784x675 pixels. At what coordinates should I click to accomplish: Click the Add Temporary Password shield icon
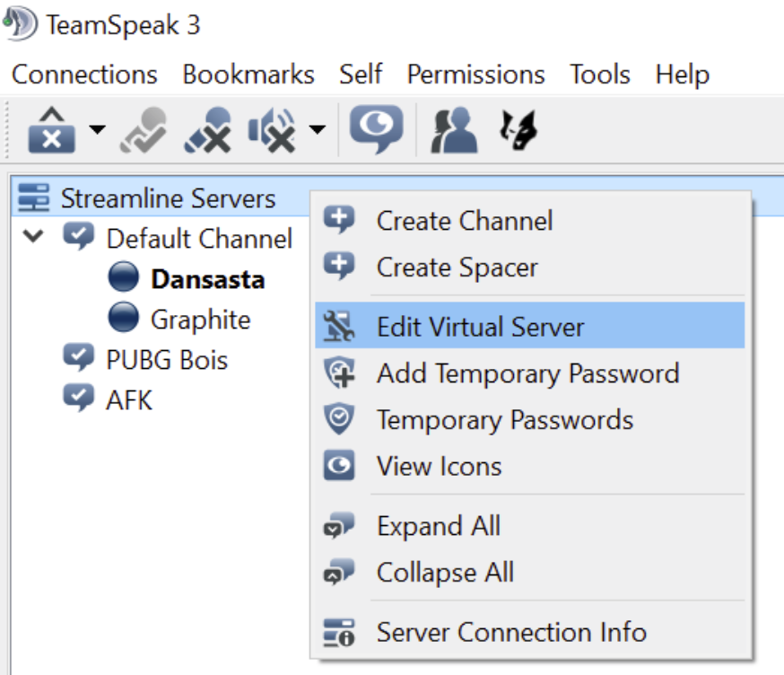coord(339,373)
